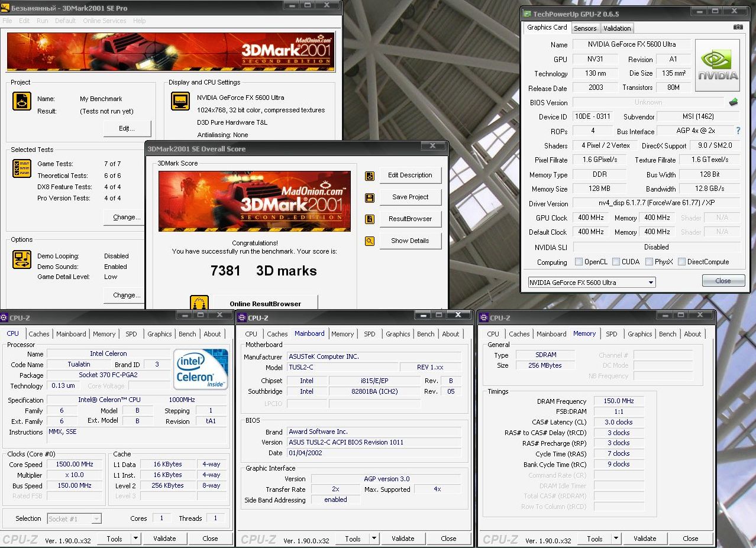The image size is (756, 548).
Task: Open the GPU selection dropdown in GPU-Z
Action: pos(592,282)
